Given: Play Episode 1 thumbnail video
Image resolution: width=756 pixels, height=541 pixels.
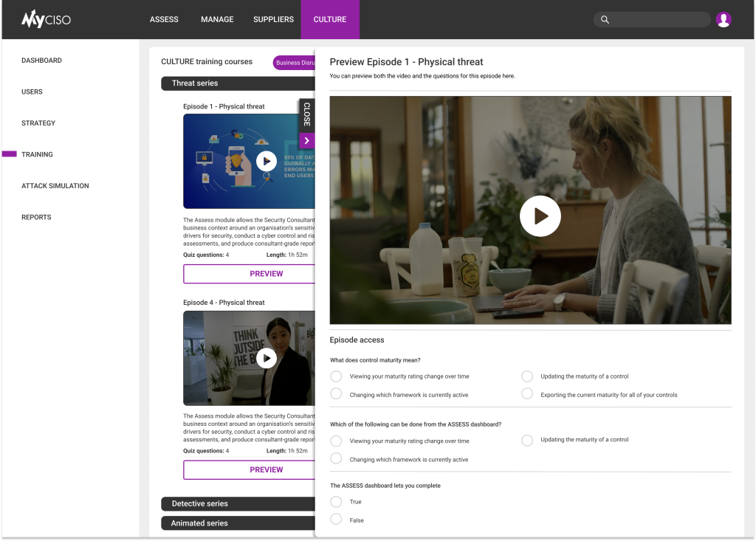Looking at the screenshot, I should tap(266, 161).
